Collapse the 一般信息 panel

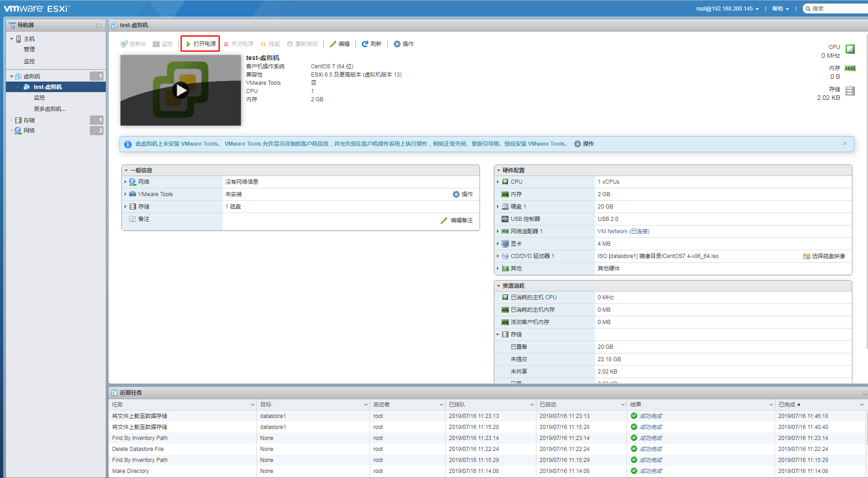click(126, 170)
